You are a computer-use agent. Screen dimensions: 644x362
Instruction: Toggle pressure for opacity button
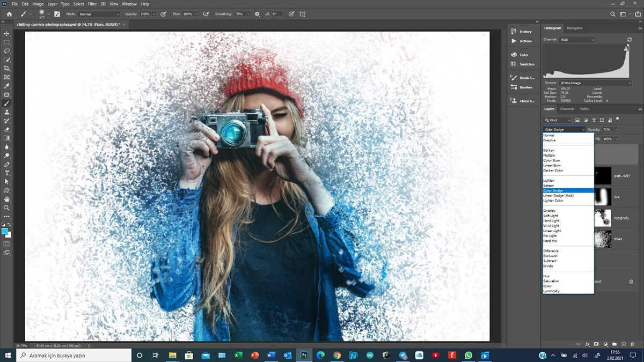pyautogui.click(x=162, y=14)
